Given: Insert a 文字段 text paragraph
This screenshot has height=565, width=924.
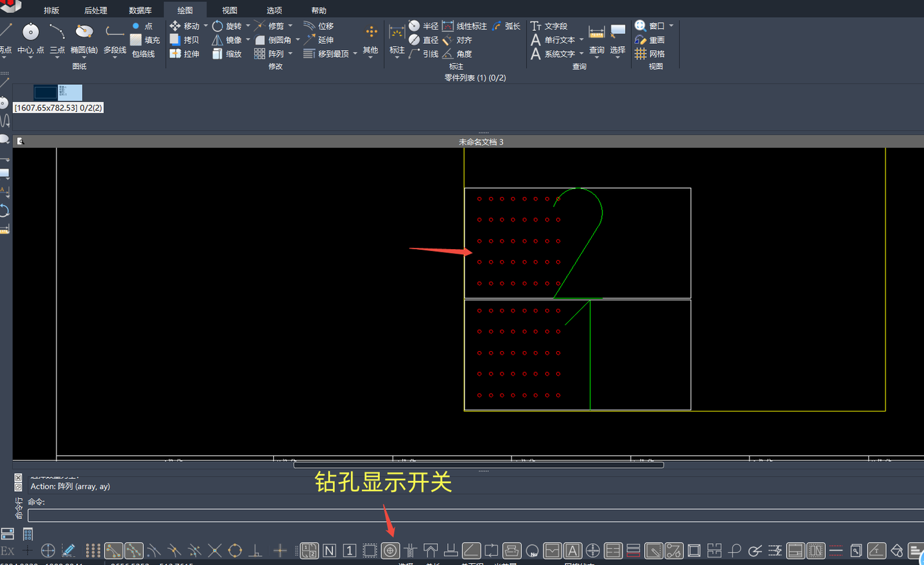Looking at the screenshot, I should point(549,26).
